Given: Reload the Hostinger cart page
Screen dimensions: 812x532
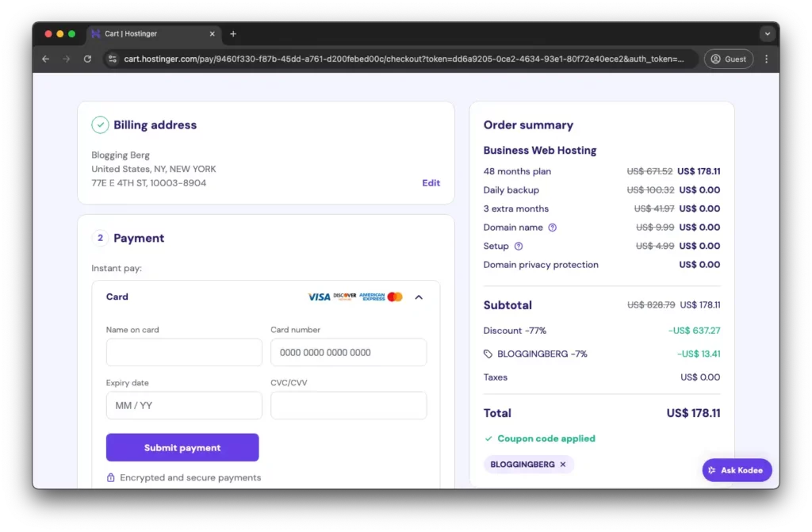Looking at the screenshot, I should pos(87,59).
